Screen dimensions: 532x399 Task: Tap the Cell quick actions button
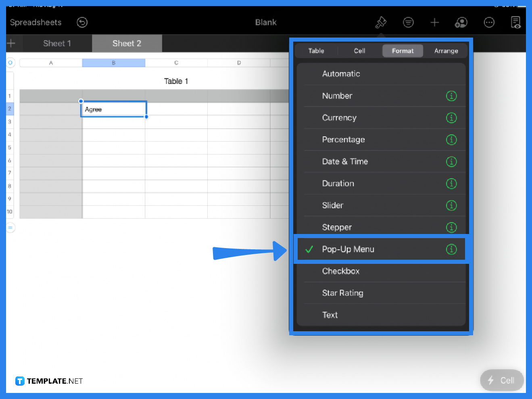(502, 380)
